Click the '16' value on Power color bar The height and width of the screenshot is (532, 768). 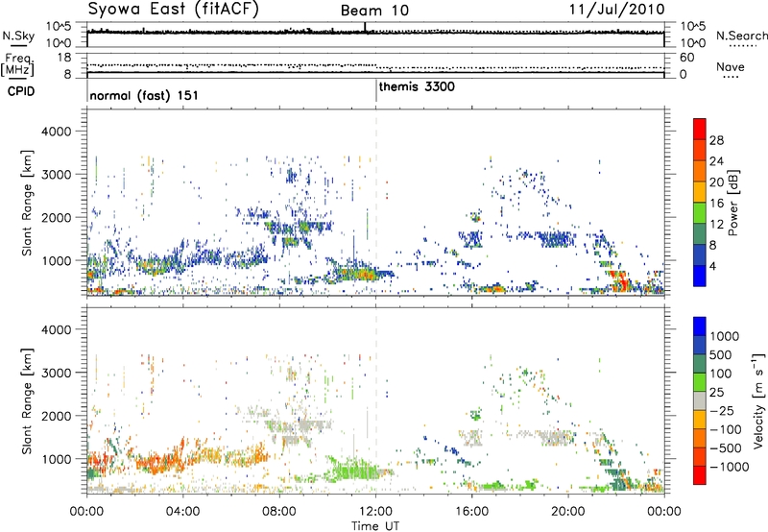pos(716,204)
